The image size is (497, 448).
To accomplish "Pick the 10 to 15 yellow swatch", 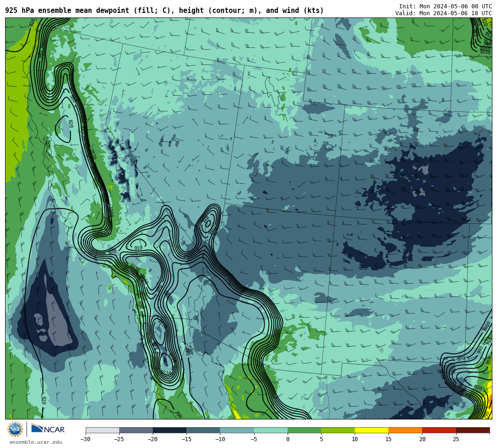I will click(x=371, y=430).
